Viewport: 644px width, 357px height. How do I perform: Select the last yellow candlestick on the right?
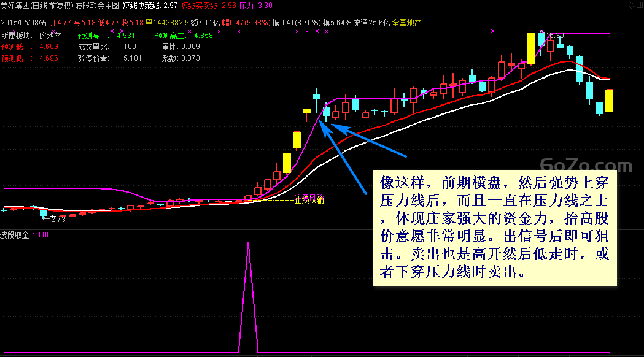609,101
